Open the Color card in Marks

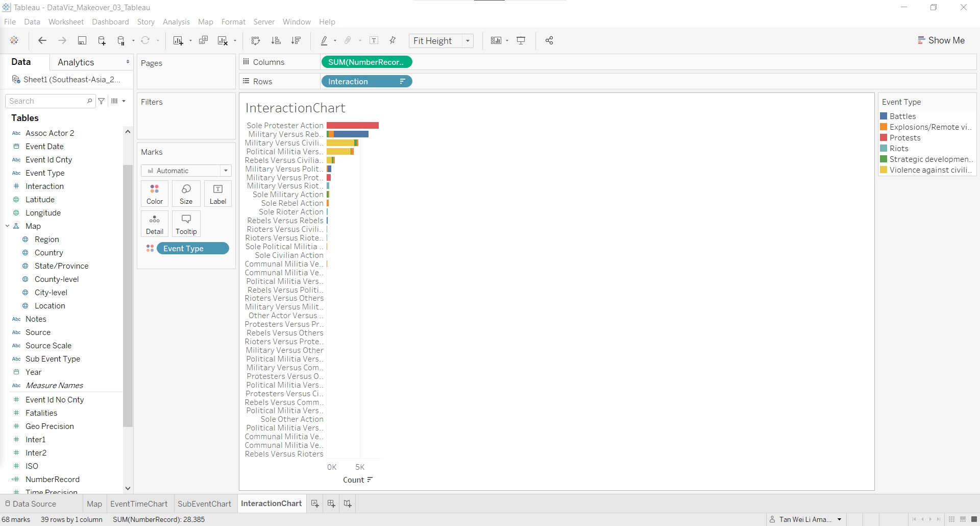click(x=155, y=194)
